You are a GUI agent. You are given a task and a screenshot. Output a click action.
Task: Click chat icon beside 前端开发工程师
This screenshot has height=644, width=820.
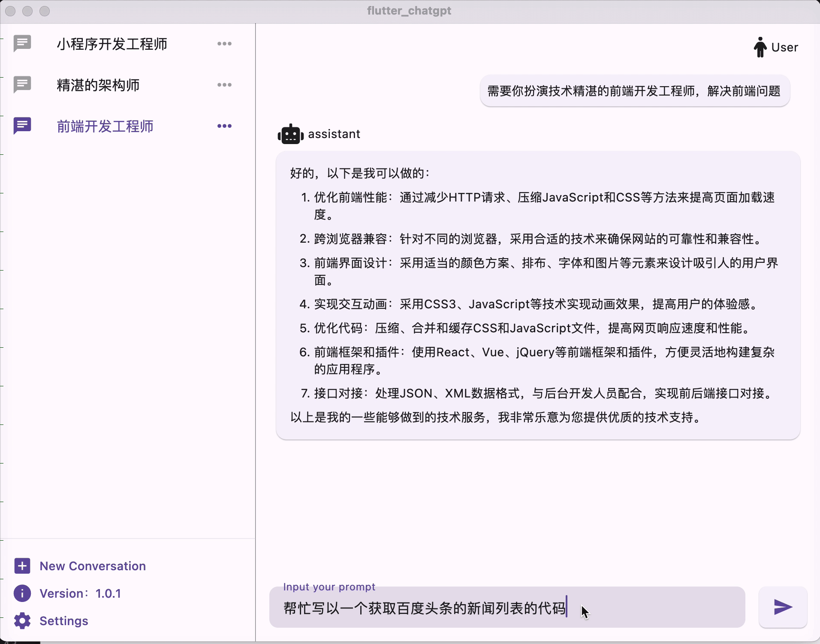(x=22, y=126)
